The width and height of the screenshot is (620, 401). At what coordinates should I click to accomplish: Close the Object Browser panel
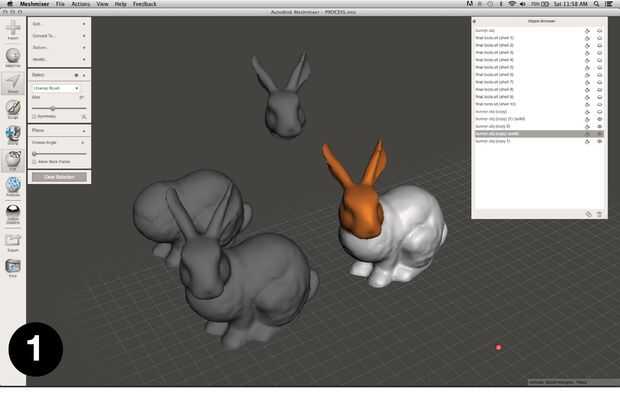click(x=474, y=21)
